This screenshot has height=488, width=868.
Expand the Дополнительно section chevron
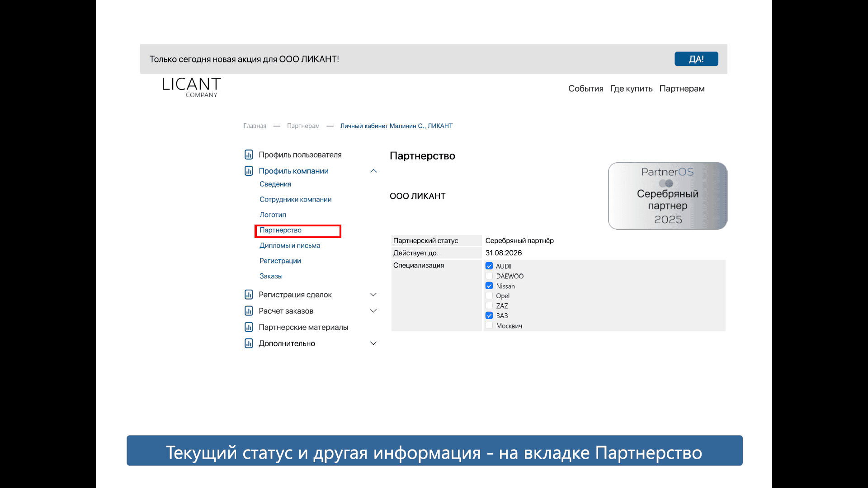373,343
